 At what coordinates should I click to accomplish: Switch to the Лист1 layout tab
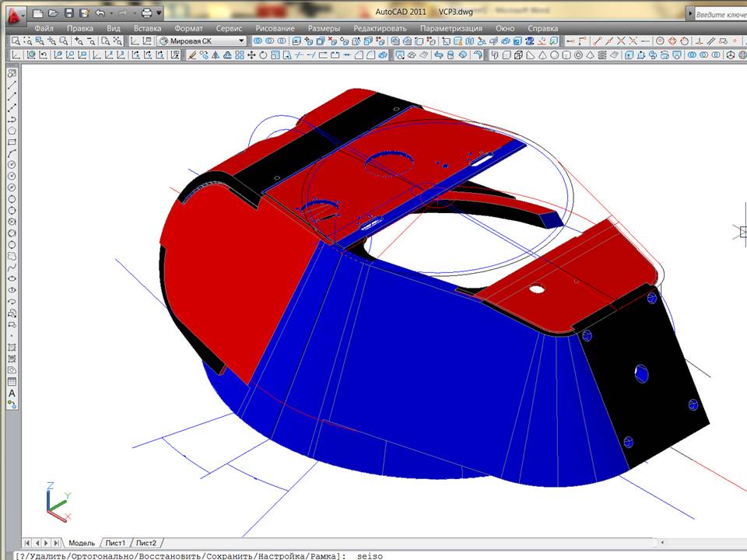[x=115, y=543]
